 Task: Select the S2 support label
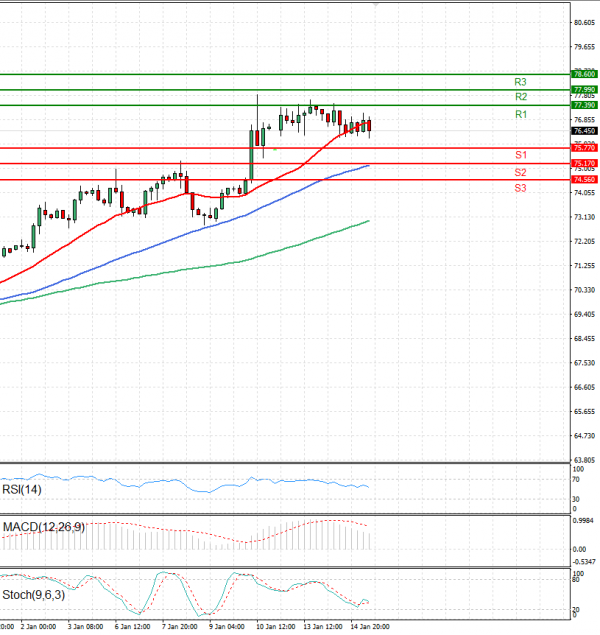(521, 172)
